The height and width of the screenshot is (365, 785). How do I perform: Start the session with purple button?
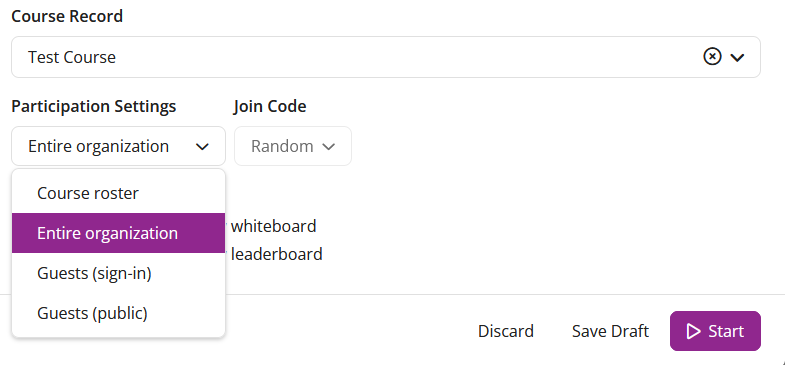click(715, 331)
